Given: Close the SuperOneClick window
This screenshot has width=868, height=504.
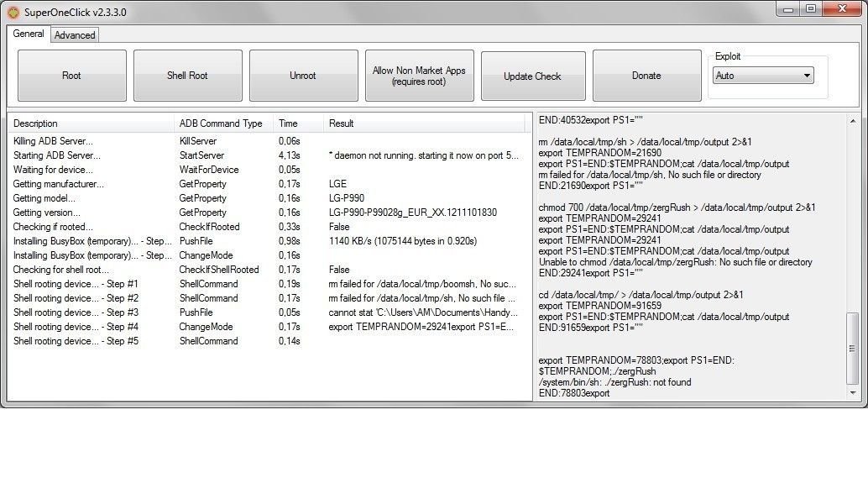Looking at the screenshot, I should click(x=843, y=8).
